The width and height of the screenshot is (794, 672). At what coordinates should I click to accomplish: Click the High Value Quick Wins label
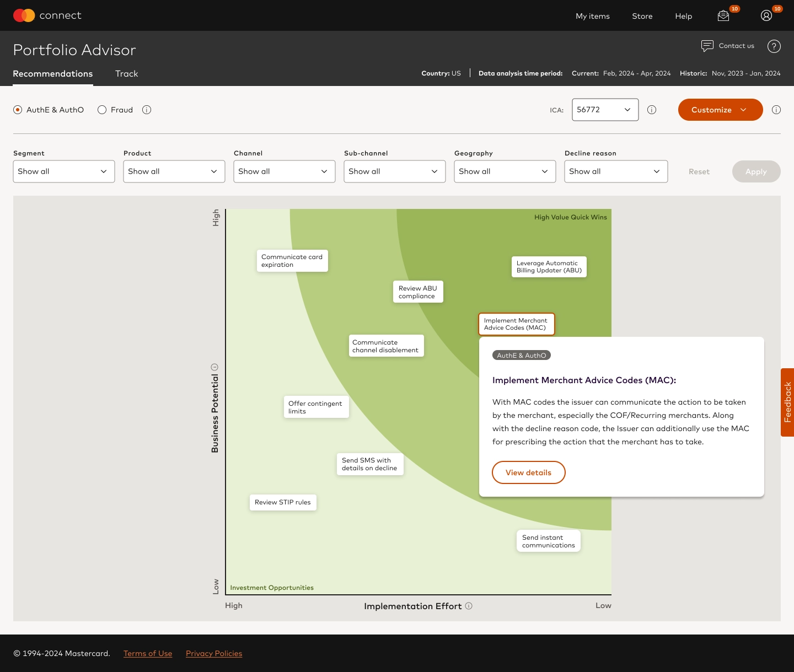(x=571, y=217)
